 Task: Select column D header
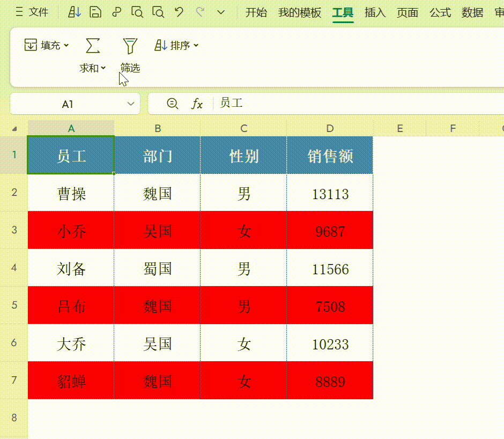point(330,128)
